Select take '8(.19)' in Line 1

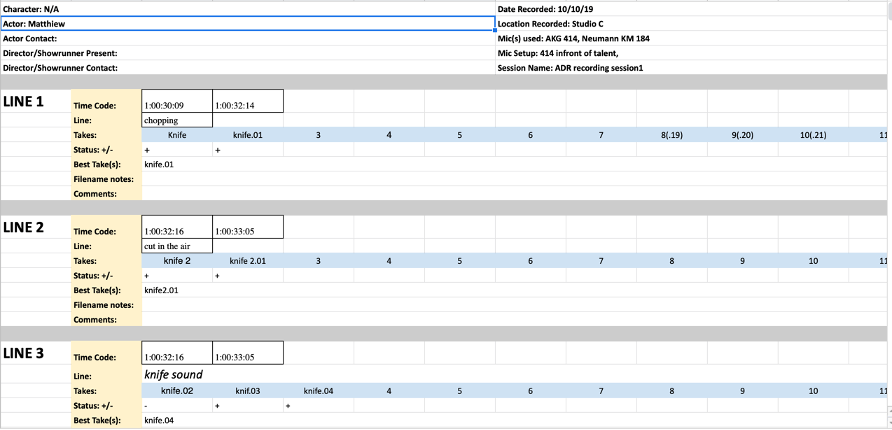coord(672,135)
